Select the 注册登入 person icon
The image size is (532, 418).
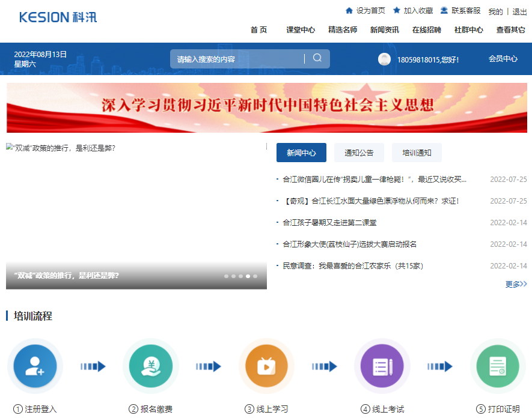point(35,366)
